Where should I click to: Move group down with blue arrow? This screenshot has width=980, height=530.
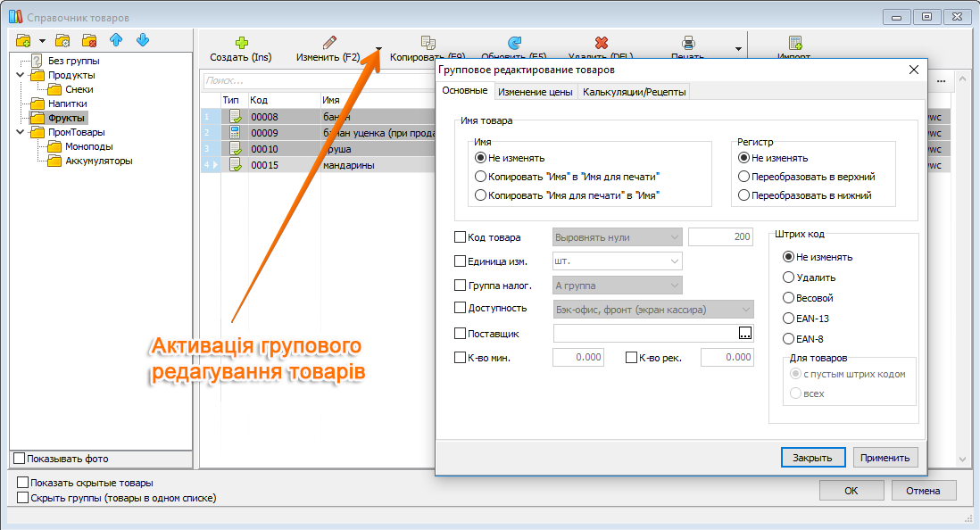[x=143, y=40]
